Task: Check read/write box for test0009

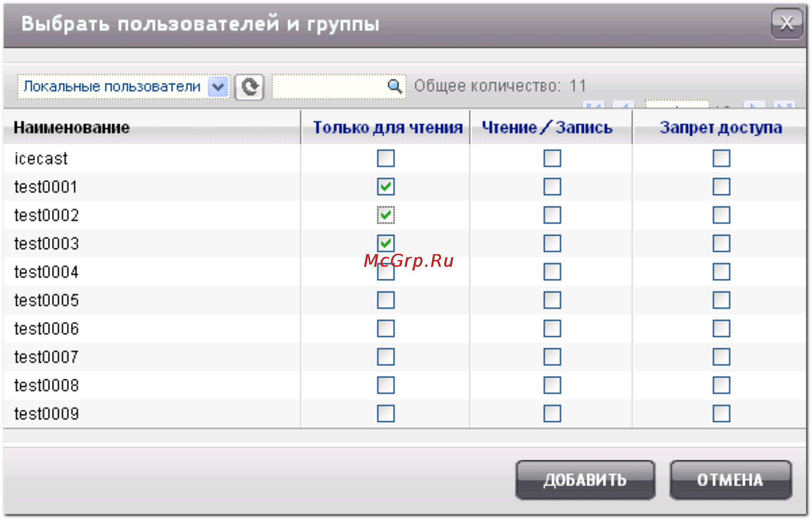Action: tap(552, 414)
